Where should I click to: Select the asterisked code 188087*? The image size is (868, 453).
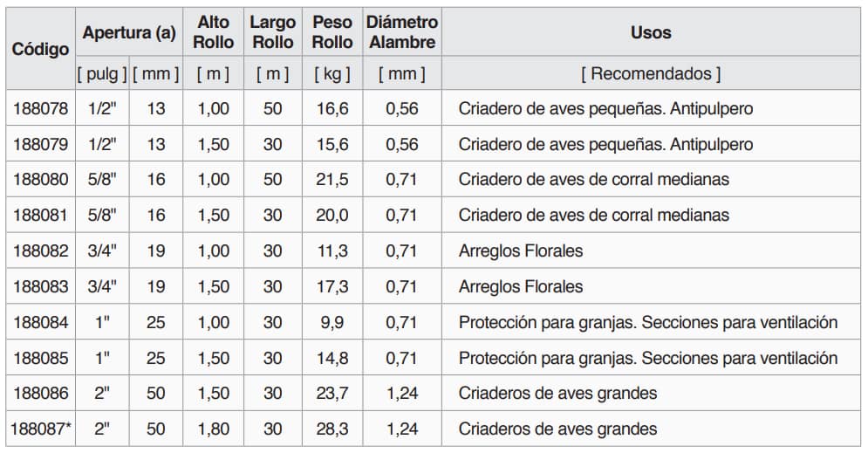click(41, 429)
